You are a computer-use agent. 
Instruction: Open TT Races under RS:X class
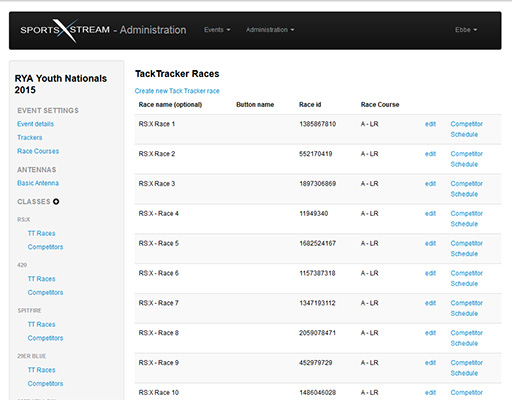tap(41, 233)
